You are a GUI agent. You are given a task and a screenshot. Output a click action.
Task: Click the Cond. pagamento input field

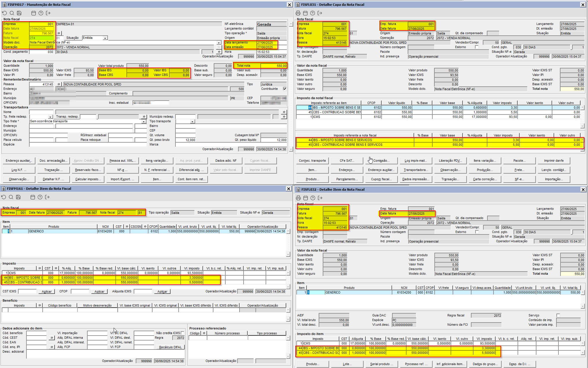[x=41, y=52]
